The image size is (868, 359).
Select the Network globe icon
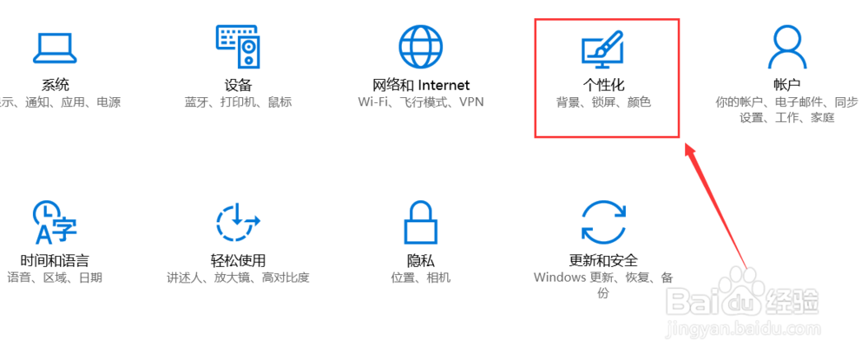(421, 47)
